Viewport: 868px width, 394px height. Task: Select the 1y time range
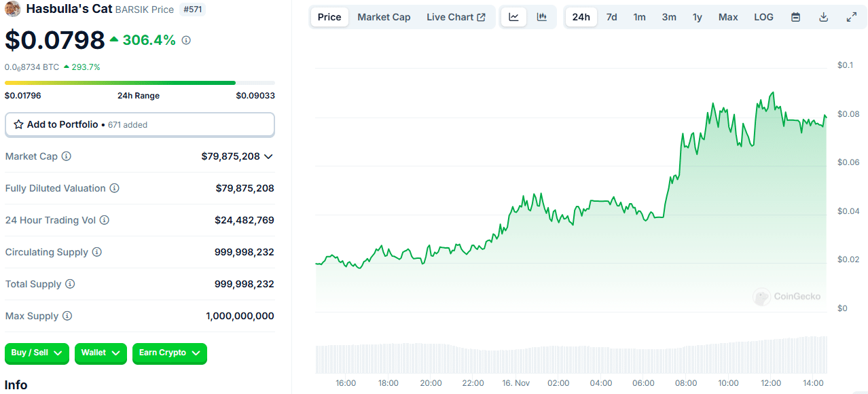(x=698, y=17)
